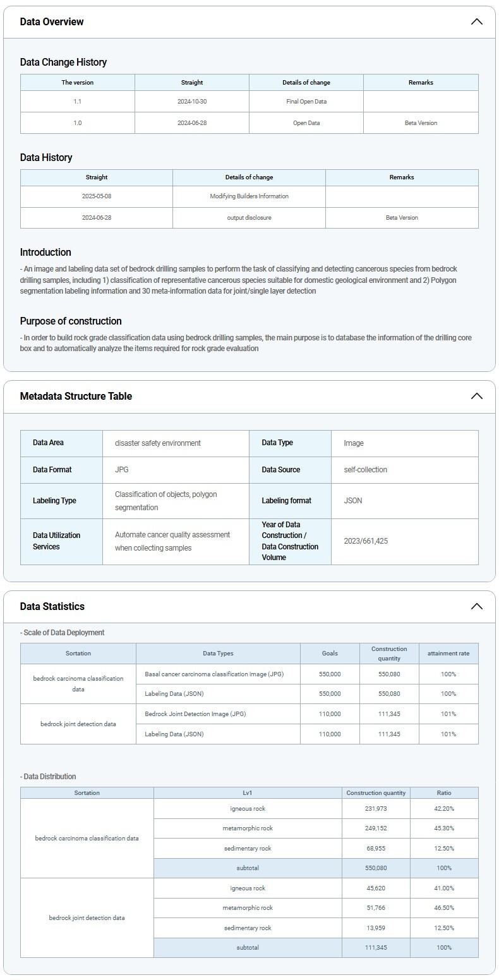Collapse the Data Statistics section chevron
Image resolution: width=499 pixels, height=980 pixels.
point(476,606)
